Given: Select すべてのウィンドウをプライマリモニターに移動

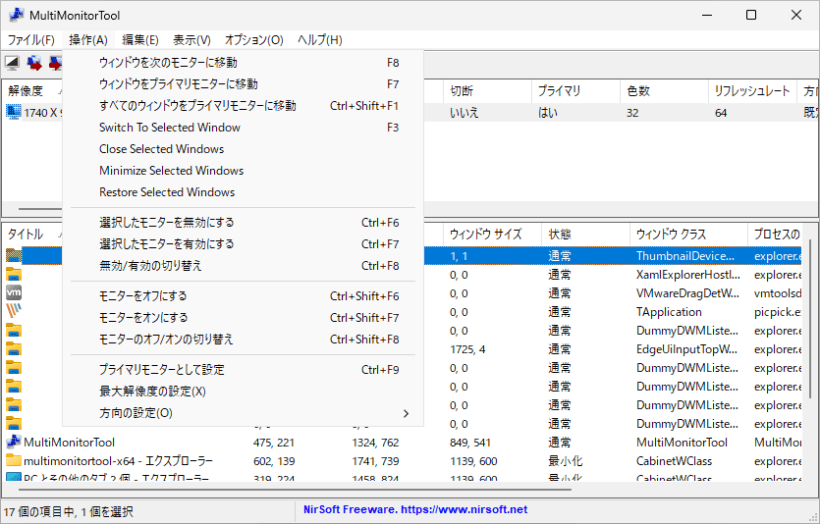Looking at the screenshot, I should coord(243,106).
